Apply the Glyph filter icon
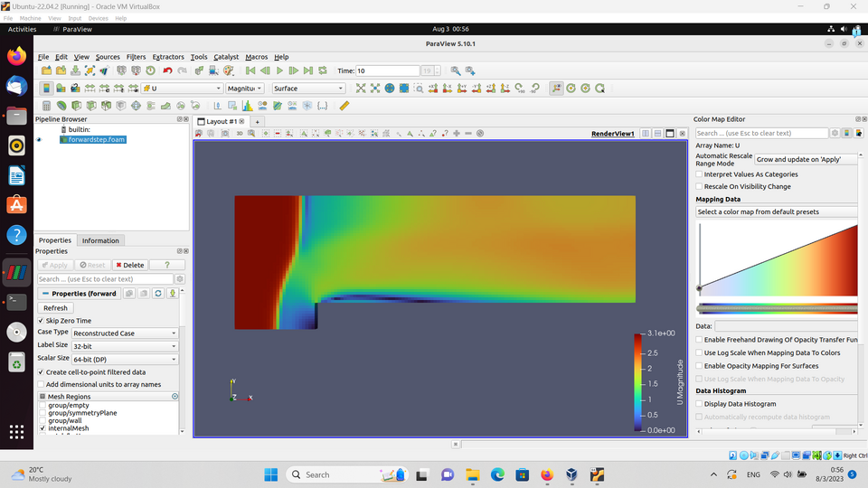The width and height of the screenshot is (868, 488). [137, 106]
